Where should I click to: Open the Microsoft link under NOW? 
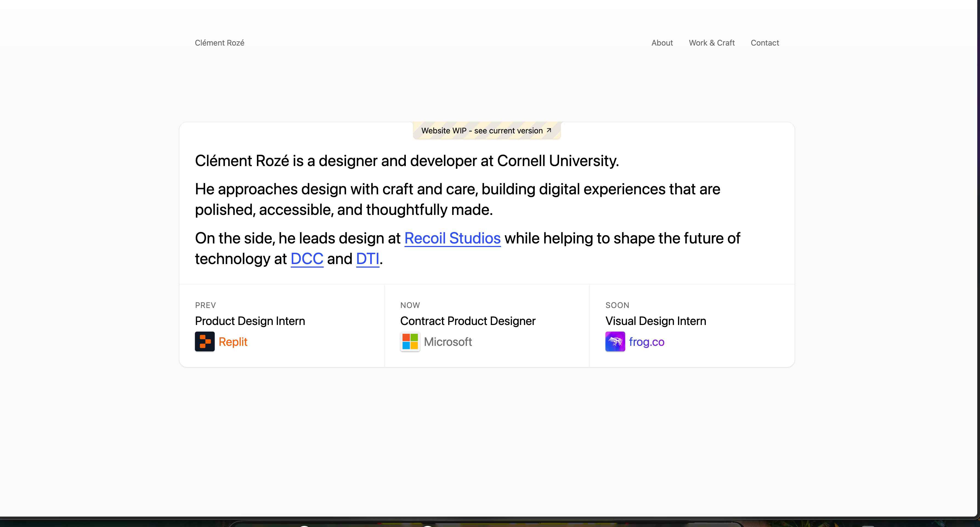point(448,341)
